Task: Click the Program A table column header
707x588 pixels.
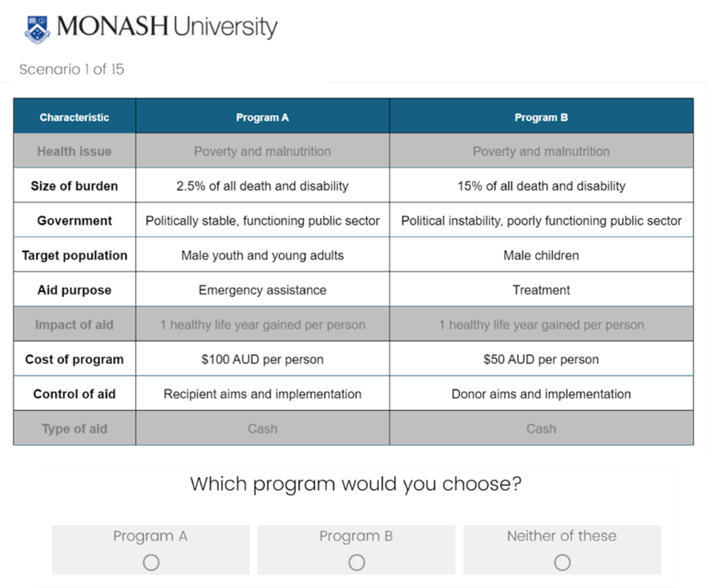Action: click(x=262, y=117)
